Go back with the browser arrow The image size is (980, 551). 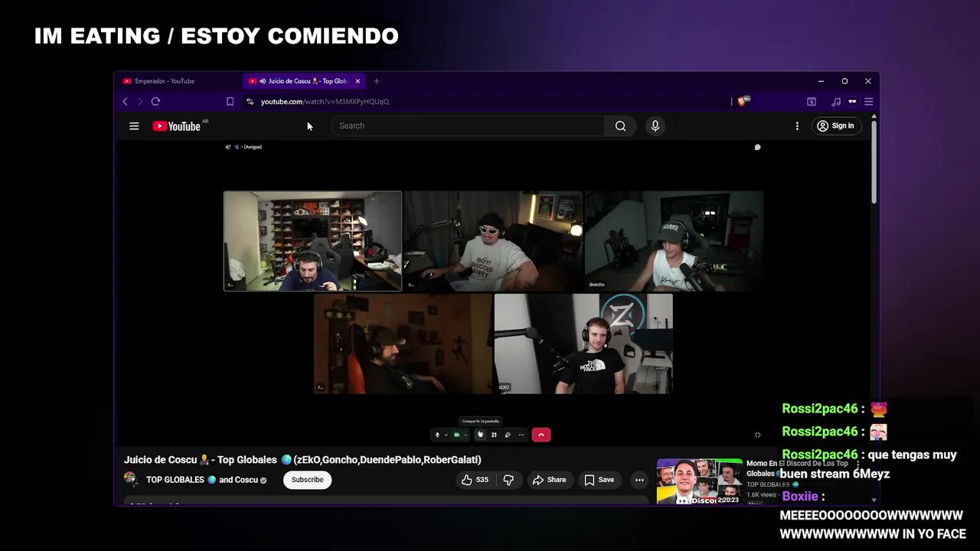pos(125,101)
